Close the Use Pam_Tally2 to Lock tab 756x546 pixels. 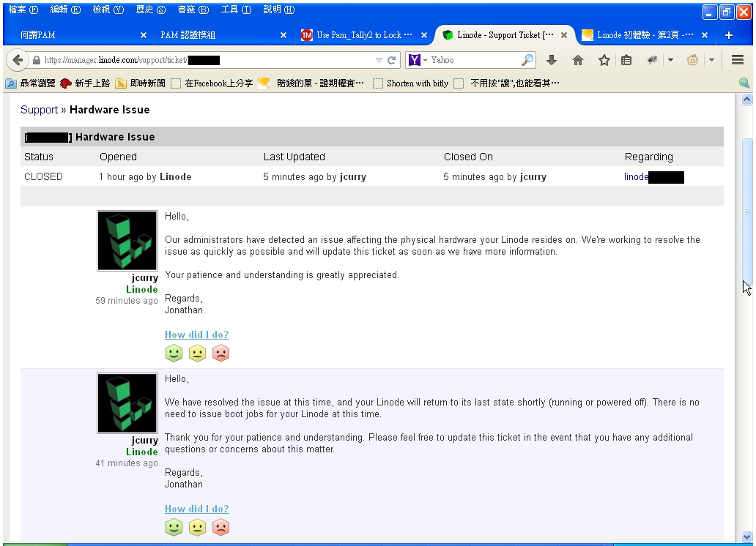(424, 35)
